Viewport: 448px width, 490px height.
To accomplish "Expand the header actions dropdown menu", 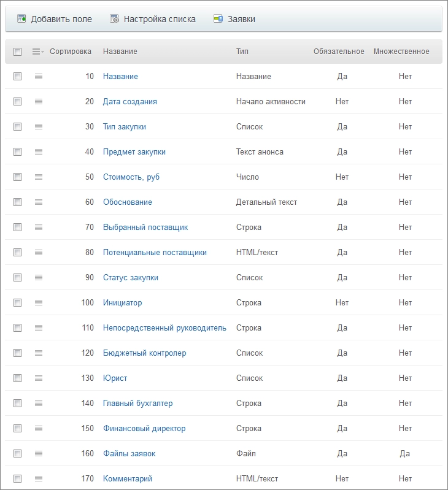I will point(38,52).
